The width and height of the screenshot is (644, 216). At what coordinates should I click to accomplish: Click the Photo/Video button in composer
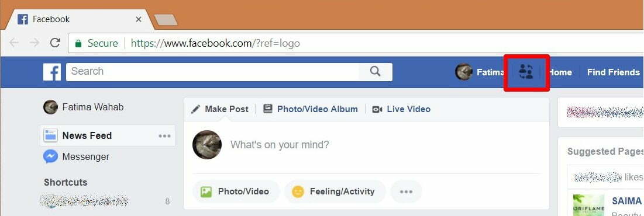[236, 191]
